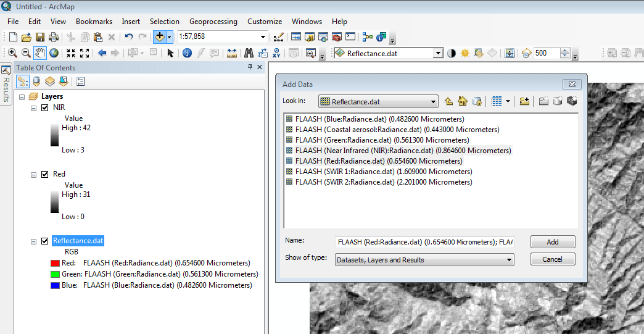
Task: Open the Results side tab
Action: [6, 85]
